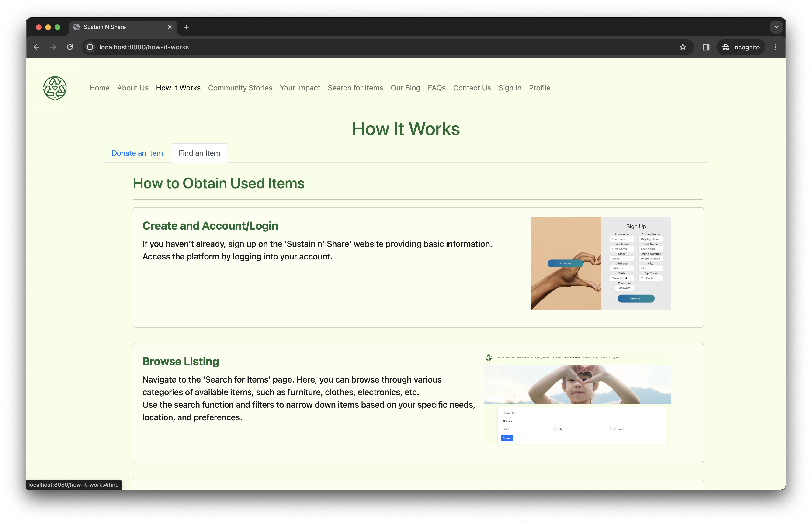Click the Sustain N Share recycle logo

pyautogui.click(x=55, y=88)
